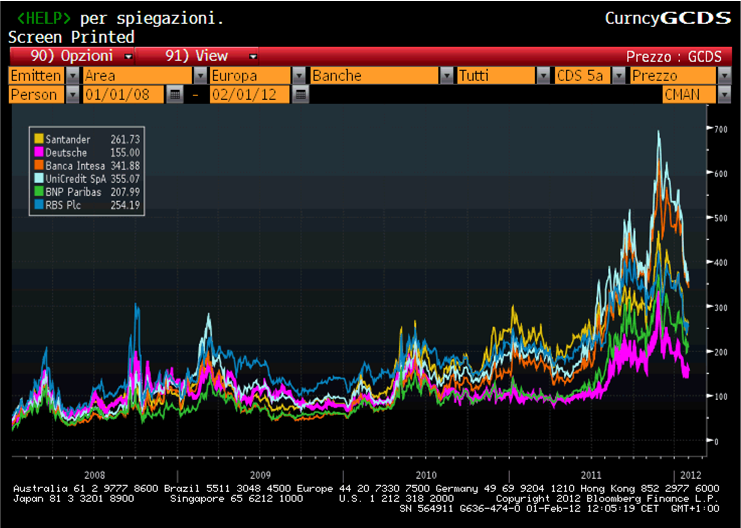Select the RBS Plc legend label
The image size is (741, 528).
click(x=63, y=206)
